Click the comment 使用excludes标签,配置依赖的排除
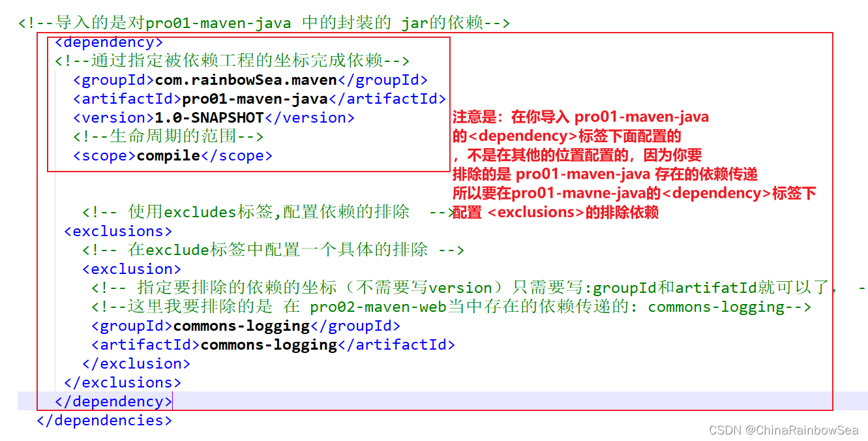 pyautogui.click(x=268, y=213)
